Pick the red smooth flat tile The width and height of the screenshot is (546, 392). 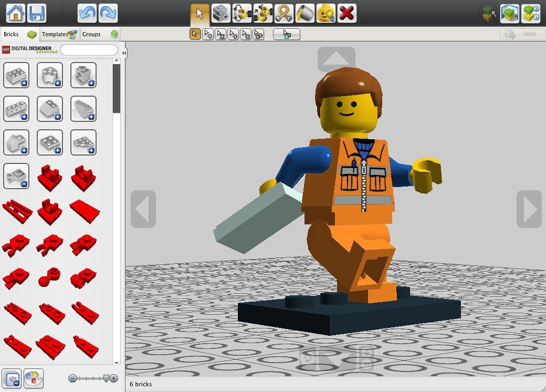coord(85,211)
